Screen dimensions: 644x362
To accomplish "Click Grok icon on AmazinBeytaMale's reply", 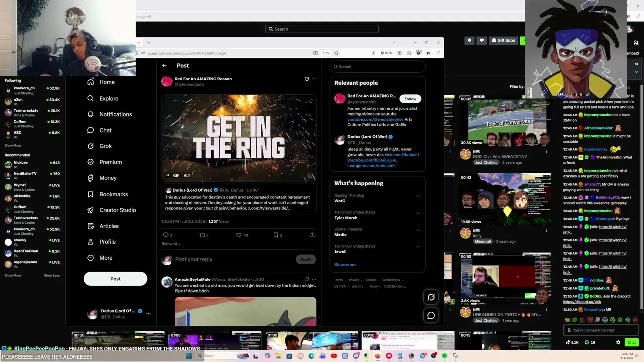I will pos(307,279).
